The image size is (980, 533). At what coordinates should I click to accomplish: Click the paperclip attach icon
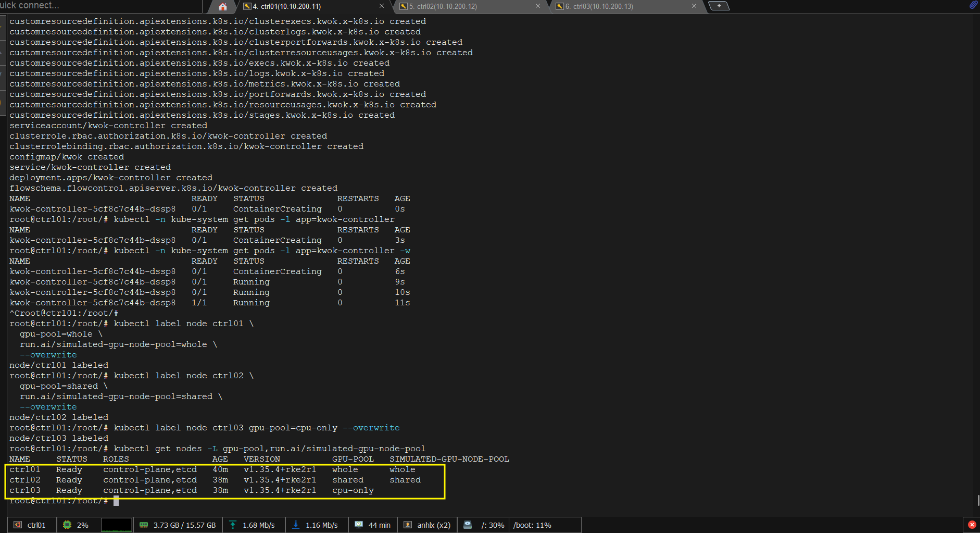click(x=973, y=5)
